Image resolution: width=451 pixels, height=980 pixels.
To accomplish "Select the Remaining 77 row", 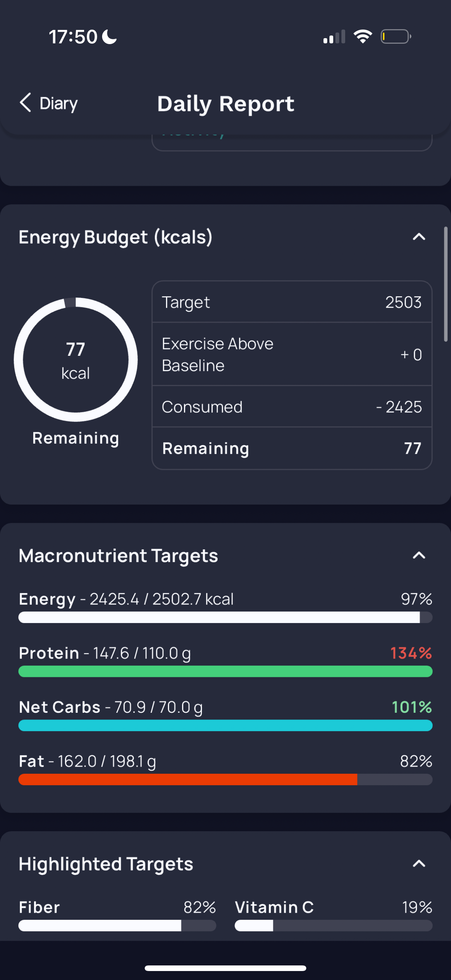I will [x=292, y=448].
